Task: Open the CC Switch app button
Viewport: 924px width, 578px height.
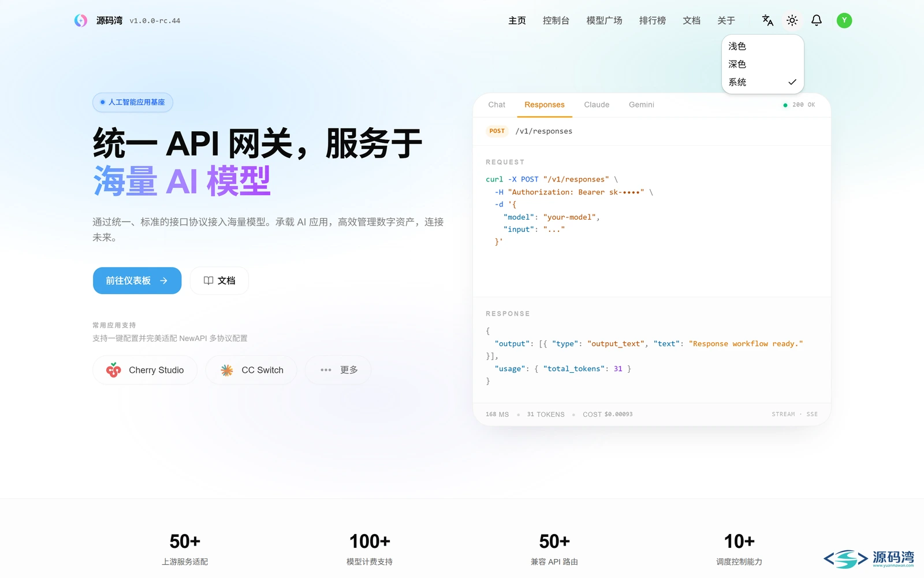Action: click(251, 370)
